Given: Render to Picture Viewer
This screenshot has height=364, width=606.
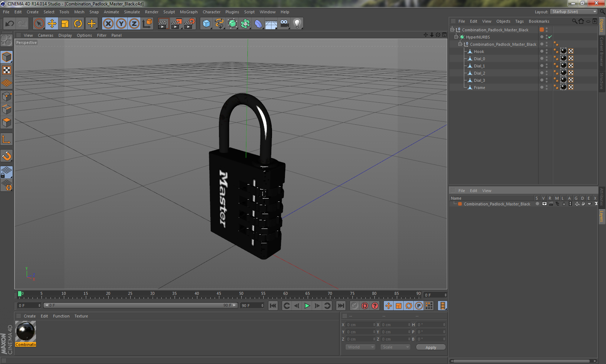Looking at the screenshot, I should (x=176, y=24).
